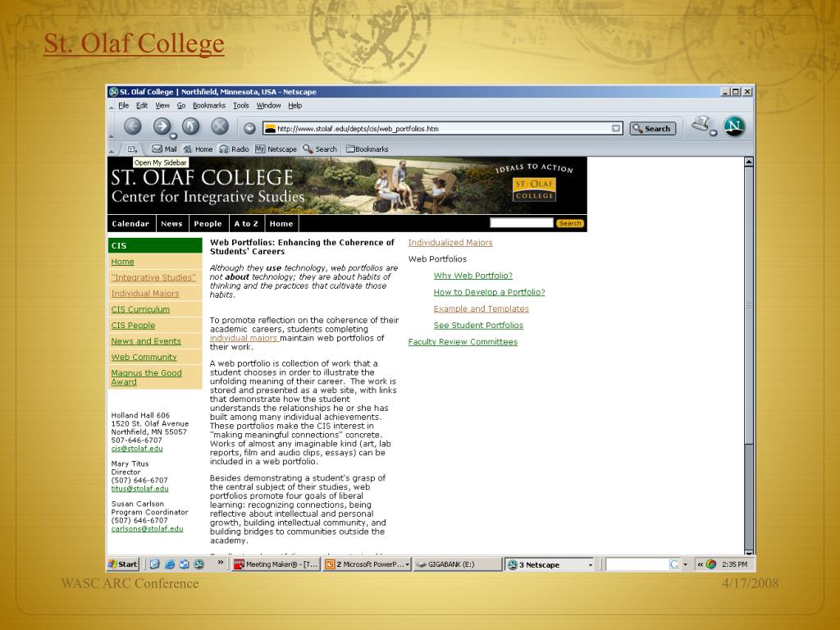Screen dimensions: 840x630
Task: Click the My Sidebar toggle icon
Action: [x=132, y=149]
